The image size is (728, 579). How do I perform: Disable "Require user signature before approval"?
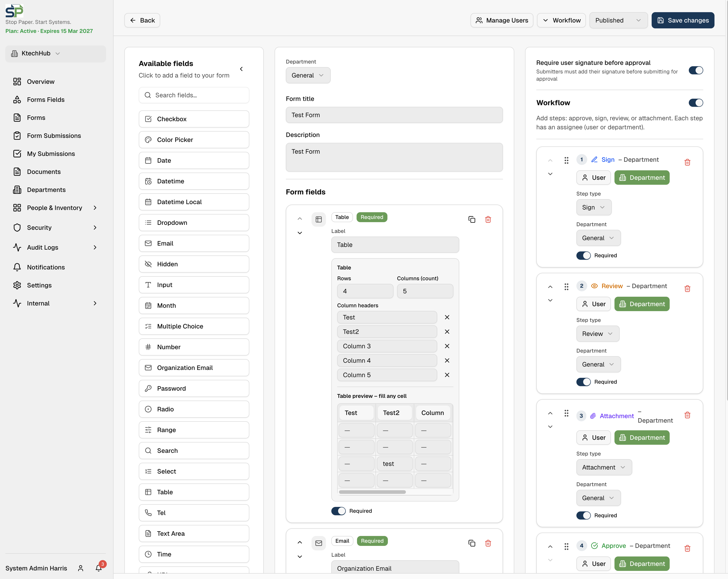pyautogui.click(x=696, y=70)
